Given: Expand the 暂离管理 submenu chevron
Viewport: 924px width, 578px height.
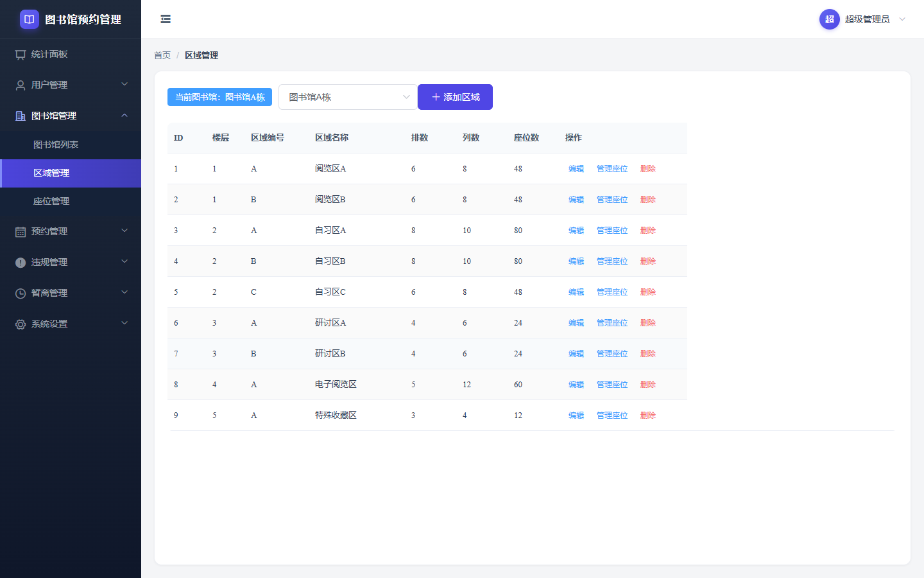Looking at the screenshot, I should coord(124,292).
